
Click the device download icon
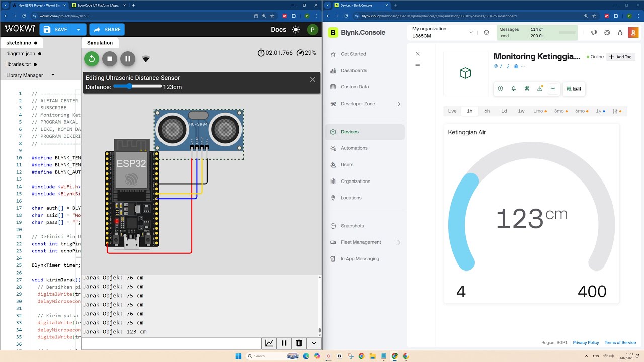click(x=540, y=88)
